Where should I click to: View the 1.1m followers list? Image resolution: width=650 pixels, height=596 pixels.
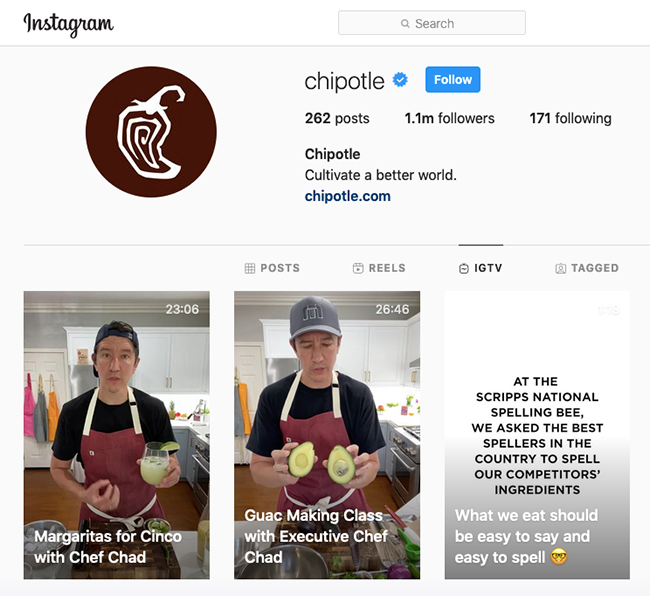pos(449,118)
